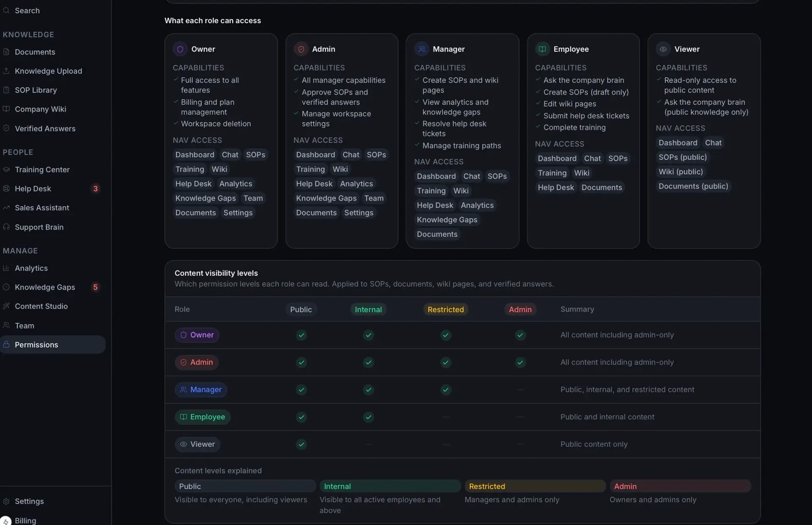The width and height of the screenshot is (812, 525).
Task: Click the Content Studio wand icon
Action: point(6,306)
